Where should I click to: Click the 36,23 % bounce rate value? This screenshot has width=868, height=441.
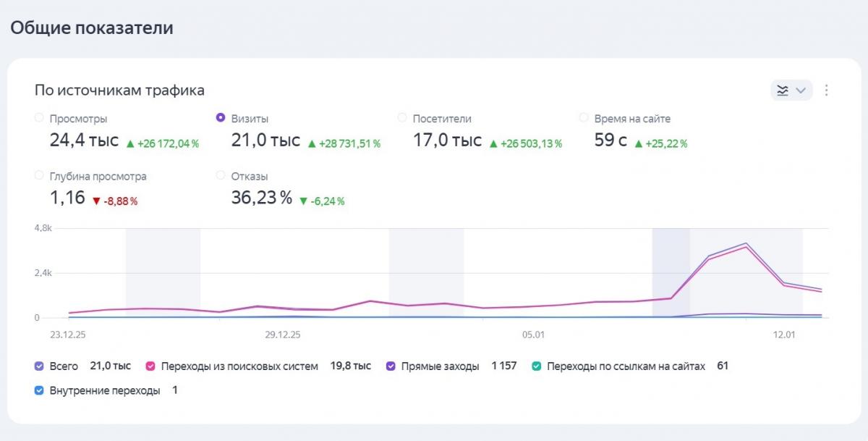(261, 198)
